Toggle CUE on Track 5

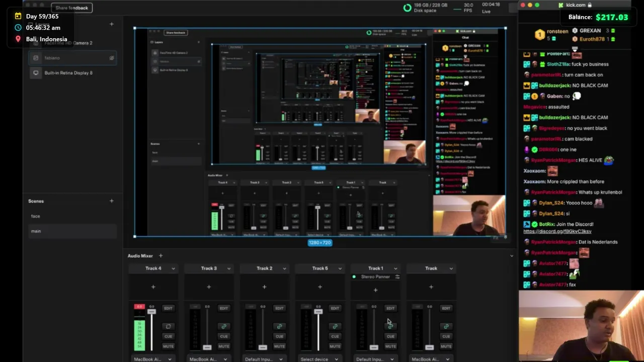point(335,336)
